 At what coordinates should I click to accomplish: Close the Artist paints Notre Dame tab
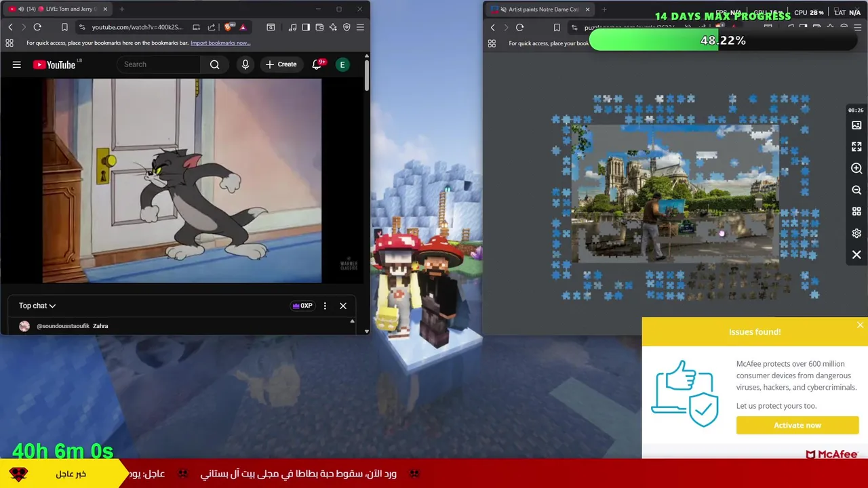[x=587, y=9]
